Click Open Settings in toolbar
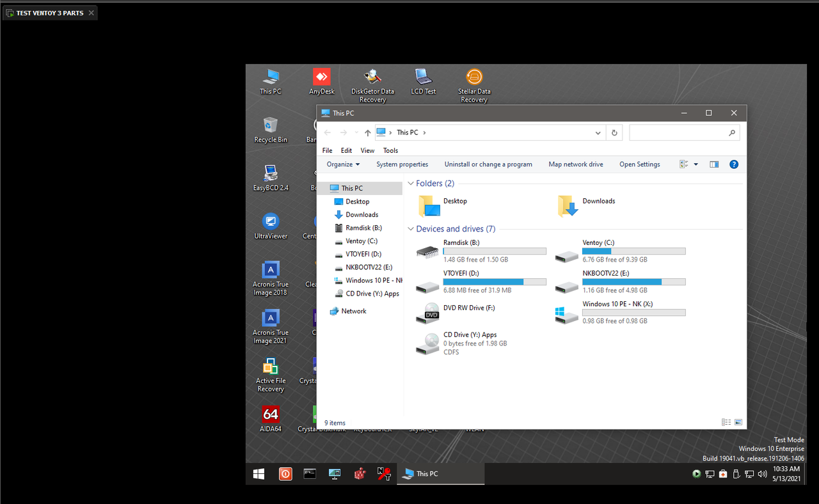This screenshot has height=504, width=819. tap(639, 164)
